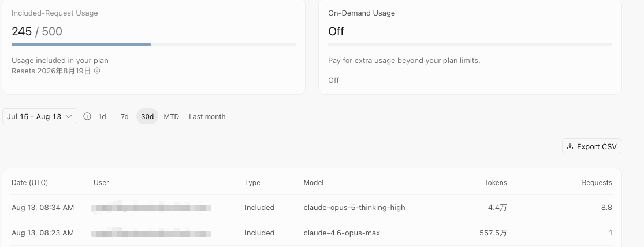Click the Aug 13, 08:34 AM date cell
The width and height of the screenshot is (644, 247).
[x=43, y=208]
